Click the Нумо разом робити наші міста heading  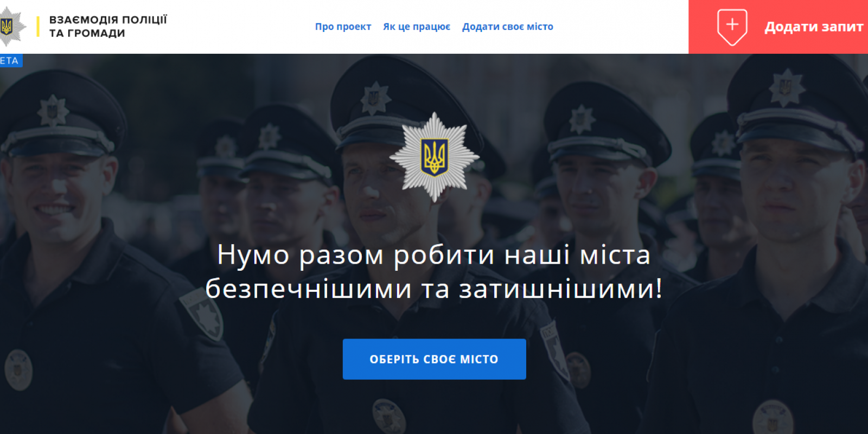point(434,254)
